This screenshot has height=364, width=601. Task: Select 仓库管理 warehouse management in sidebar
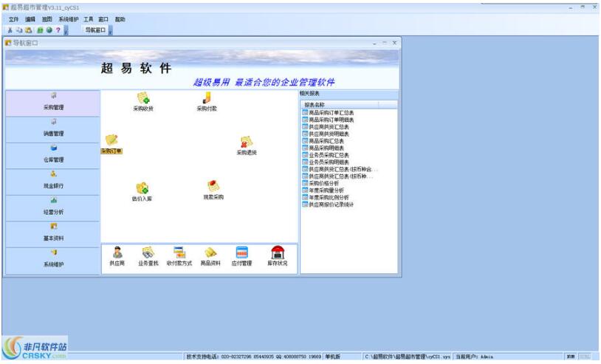tap(53, 156)
